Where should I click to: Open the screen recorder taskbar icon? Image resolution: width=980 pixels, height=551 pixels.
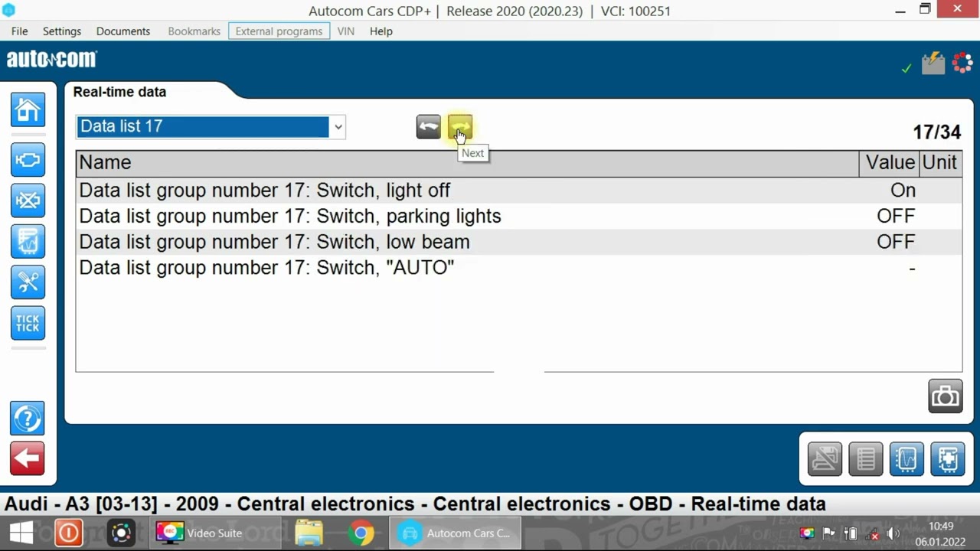pos(121,533)
